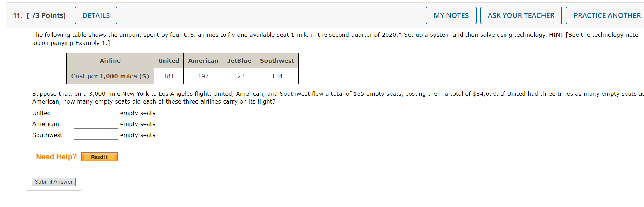
Task: Click the Cost per 1,000 miles row label
Action: [x=110, y=76]
